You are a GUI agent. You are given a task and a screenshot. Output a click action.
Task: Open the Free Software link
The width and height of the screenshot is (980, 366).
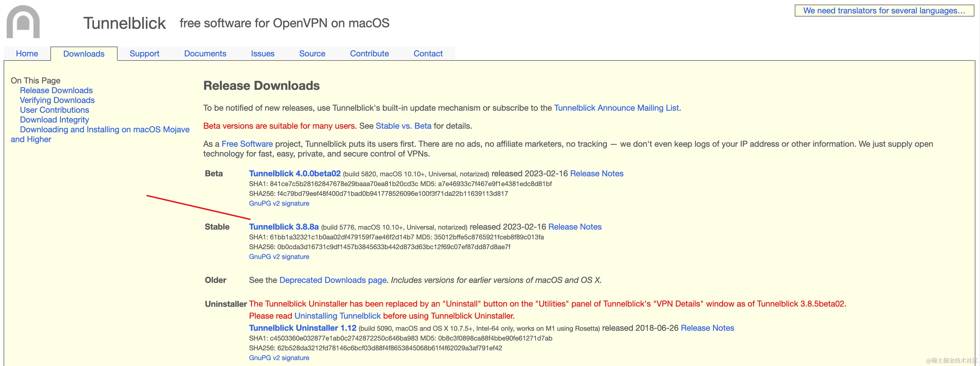pos(247,144)
